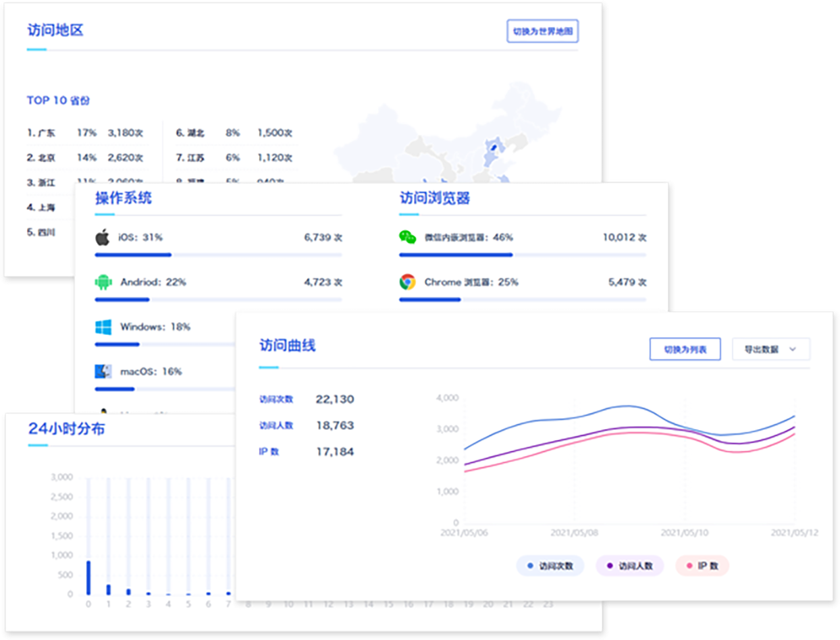Viewport: 840px width, 640px height.
Task: Toggle the IP 数 legend series
Action: pyautogui.click(x=702, y=566)
